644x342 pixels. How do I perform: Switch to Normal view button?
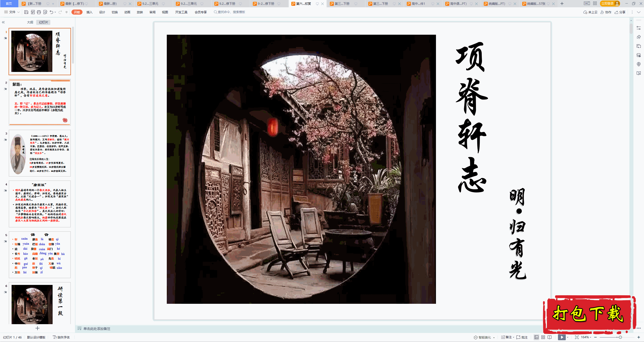pyautogui.click(x=537, y=337)
